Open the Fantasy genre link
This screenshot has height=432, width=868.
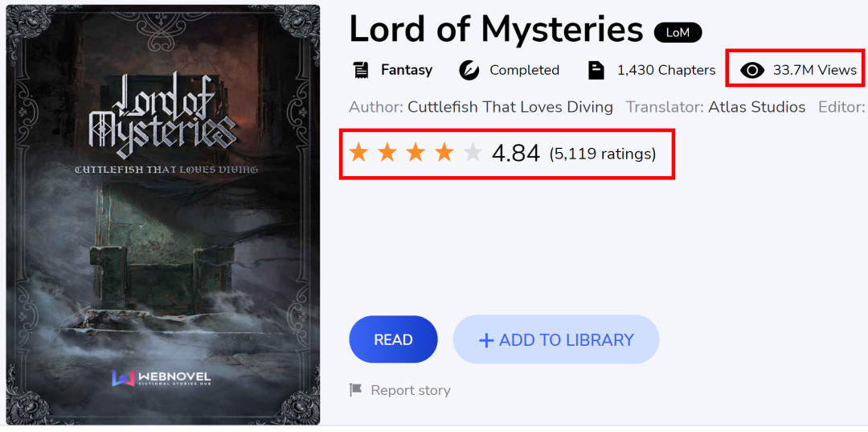coord(407,70)
